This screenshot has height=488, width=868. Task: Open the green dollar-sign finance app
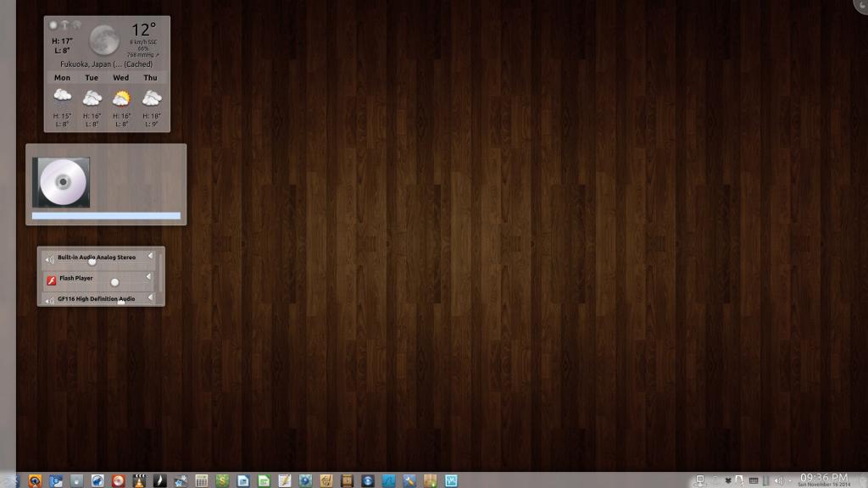222,480
